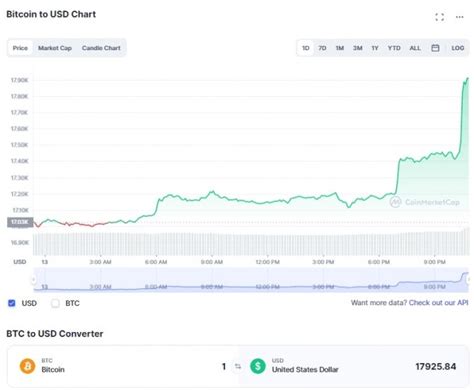Select the 3M time range
The width and height of the screenshot is (474, 390).
pyautogui.click(x=357, y=48)
